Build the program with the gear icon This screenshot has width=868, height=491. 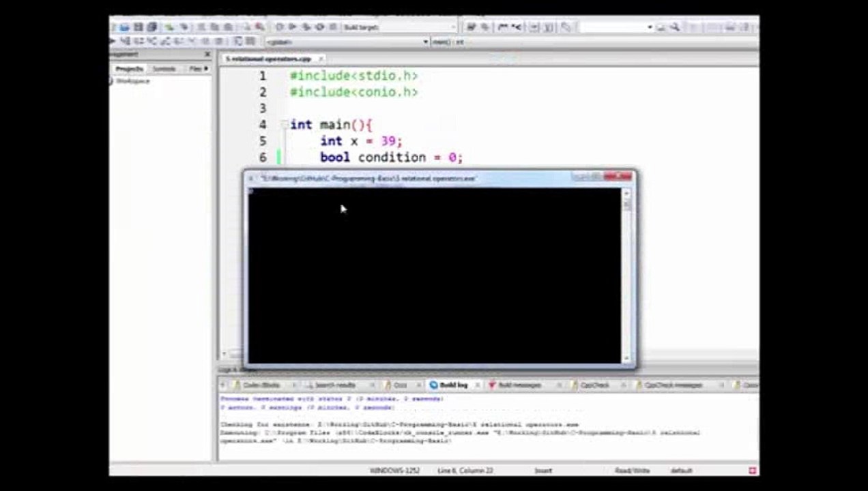(280, 27)
